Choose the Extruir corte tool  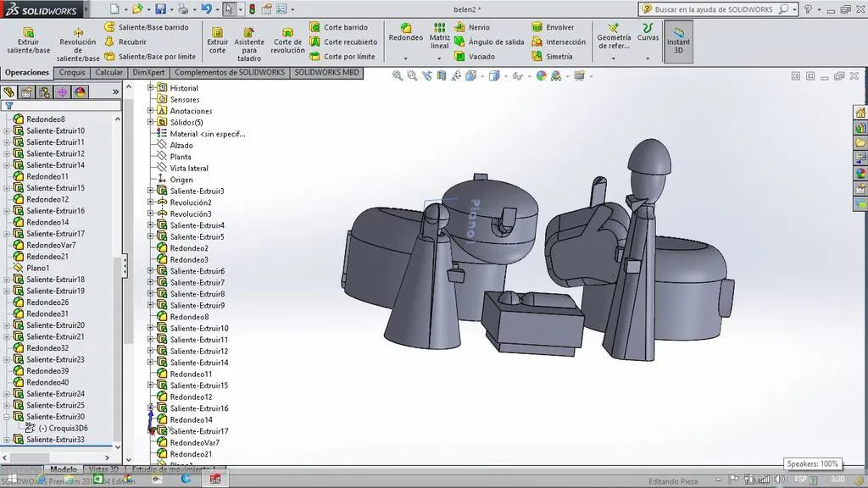pos(218,40)
